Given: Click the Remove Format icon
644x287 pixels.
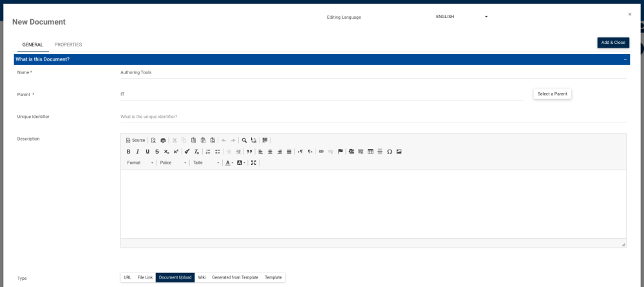Looking at the screenshot, I should click(x=196, y=152).
